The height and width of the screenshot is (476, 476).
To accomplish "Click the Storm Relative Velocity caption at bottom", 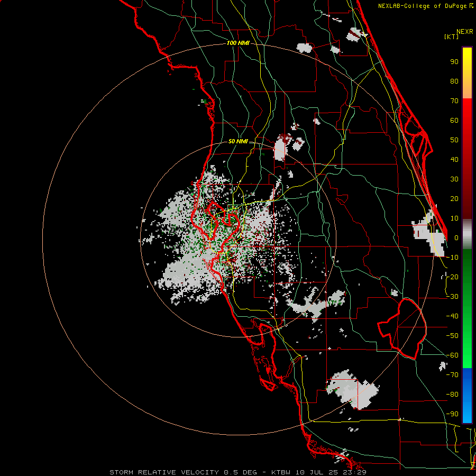I will (x=238, y=472).
